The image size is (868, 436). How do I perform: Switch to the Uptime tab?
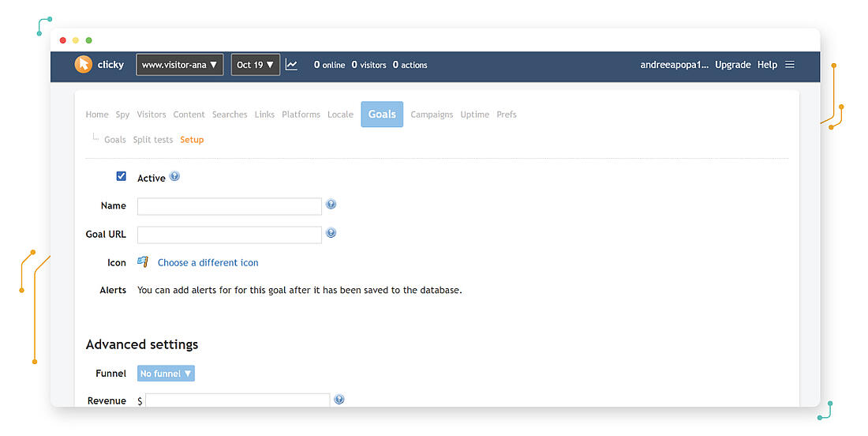tap(475, 115)
